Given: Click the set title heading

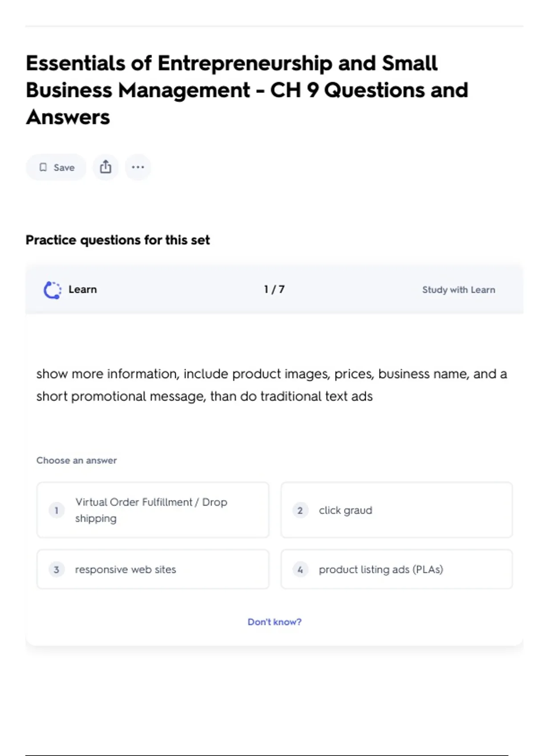Looking at the screenshot, I should point(247,90).
